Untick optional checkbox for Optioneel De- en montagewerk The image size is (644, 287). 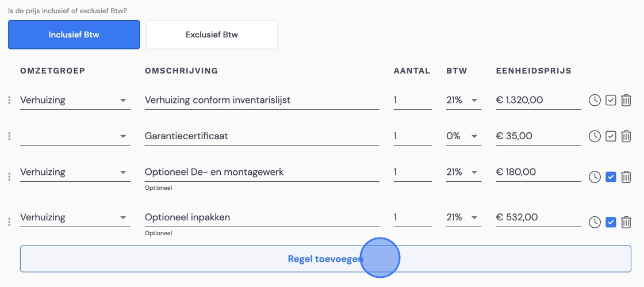coord(611,177)
